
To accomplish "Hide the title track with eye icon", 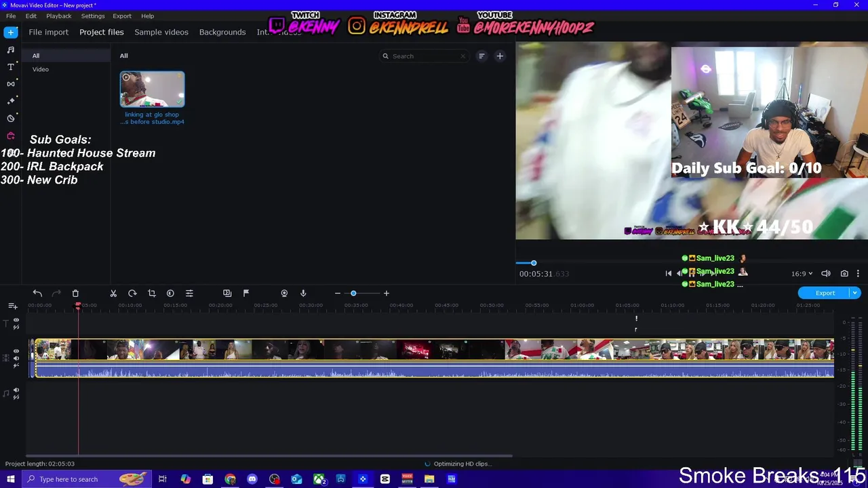I will pos(16,320).
